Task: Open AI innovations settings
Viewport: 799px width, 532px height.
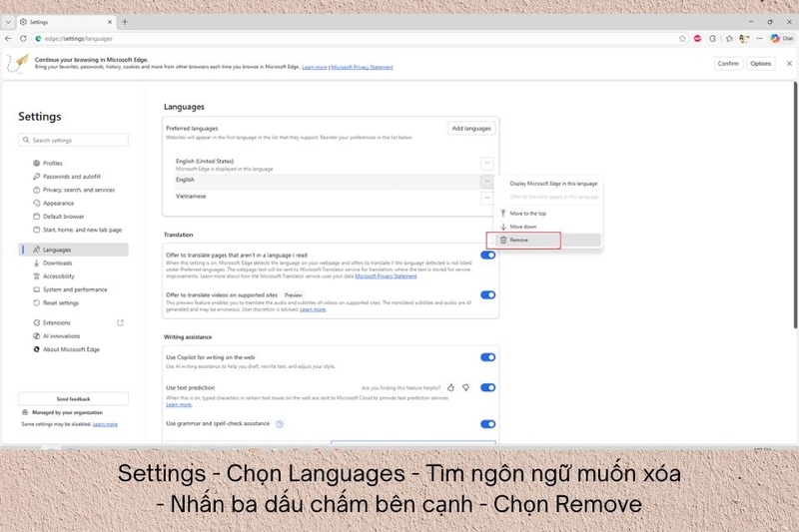Action: tap(56, 336)
